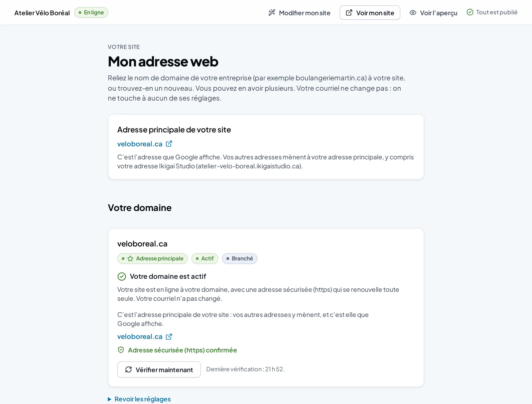This screenshot has width=532, height=404.
Task: Click the Branché status badge
Action: coord(240,258)
